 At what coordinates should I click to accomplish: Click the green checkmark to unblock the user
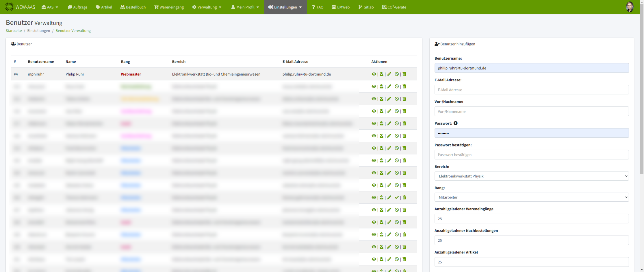coord(397,198)
